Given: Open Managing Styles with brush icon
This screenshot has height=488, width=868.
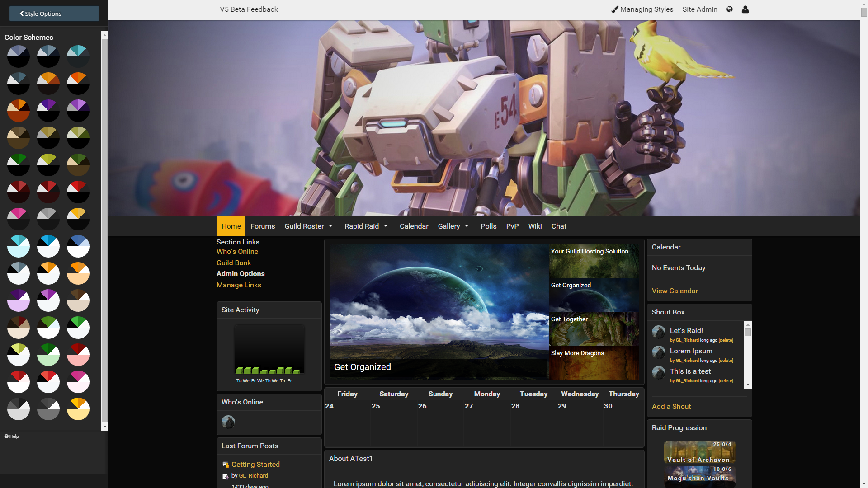Looking at the screenshot, I should [642, 9].
